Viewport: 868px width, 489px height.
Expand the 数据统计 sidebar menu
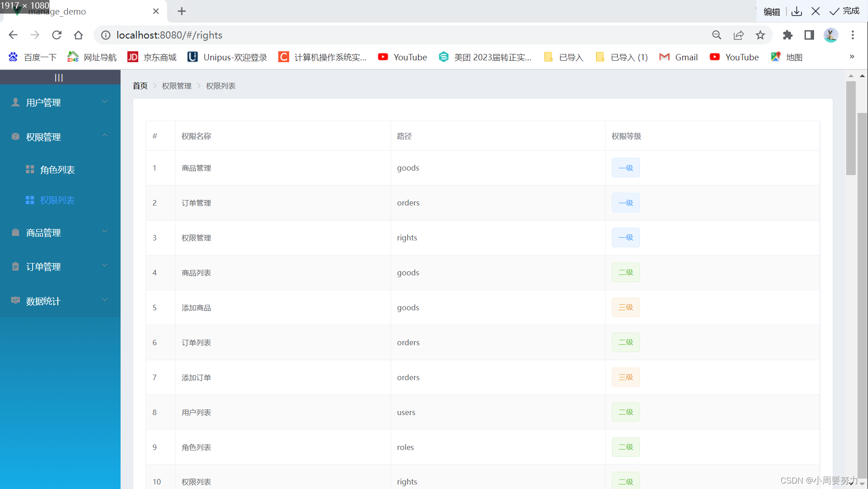pos(60,301)
